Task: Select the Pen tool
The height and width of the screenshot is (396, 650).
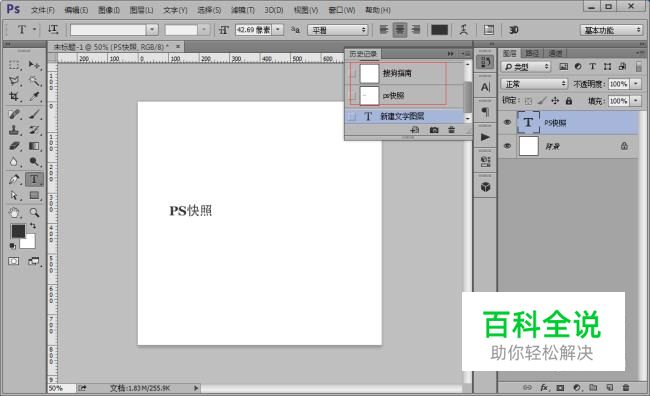Action: 14,180
